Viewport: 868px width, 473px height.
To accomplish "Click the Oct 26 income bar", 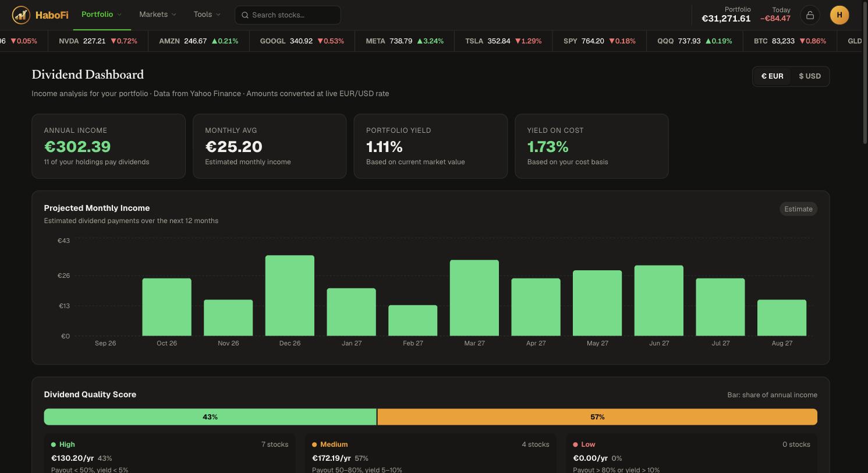I will [166, 307].
